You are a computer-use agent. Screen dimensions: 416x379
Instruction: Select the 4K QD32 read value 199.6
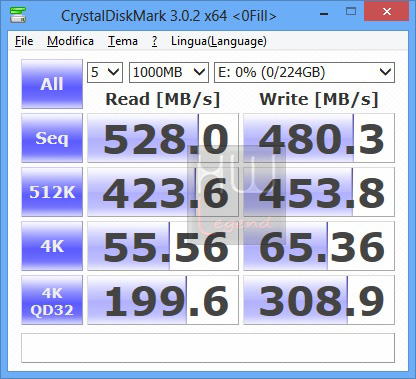pos(163,300)
